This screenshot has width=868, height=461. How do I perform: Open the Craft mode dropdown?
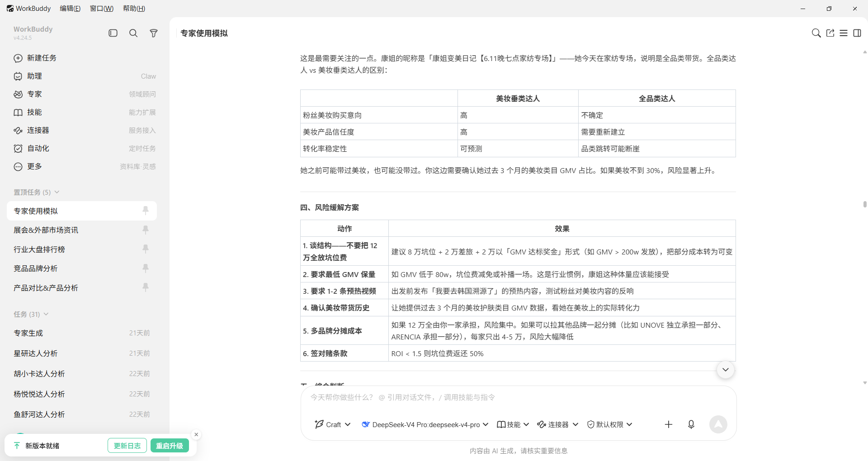click(x=333, y=424)
